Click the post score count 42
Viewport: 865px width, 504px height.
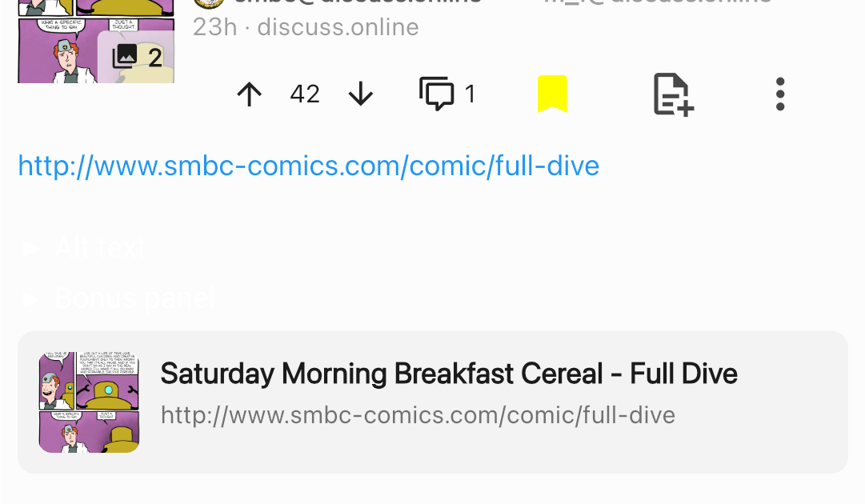point(305,95)
